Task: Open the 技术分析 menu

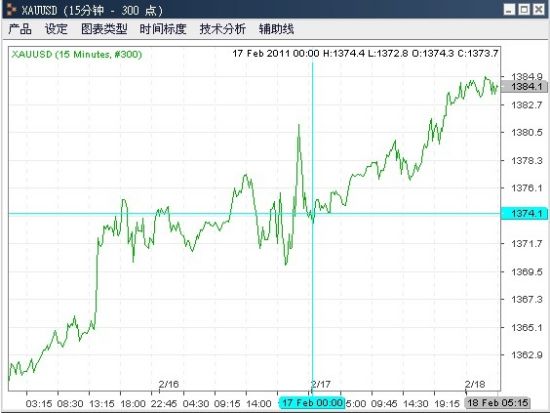Action: [222, 29]
